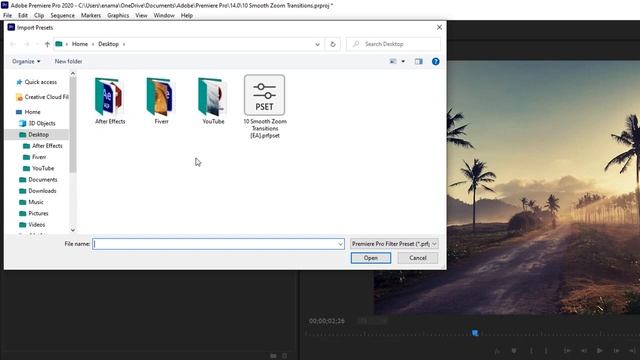Screen dimensions: 640x360
Task: Open the Graphics menu
Action: pyautogui.click(x=118, y=16)
